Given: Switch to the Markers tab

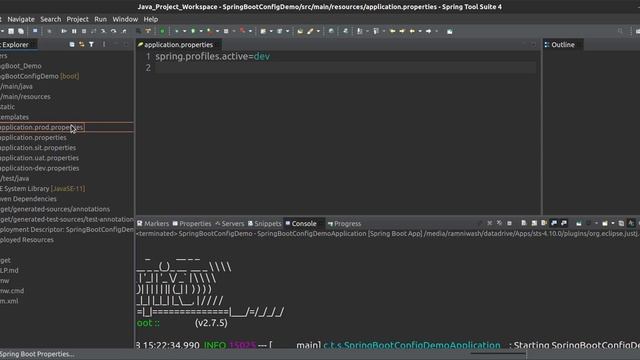Looking at the screenshot, I should (153, 224).
